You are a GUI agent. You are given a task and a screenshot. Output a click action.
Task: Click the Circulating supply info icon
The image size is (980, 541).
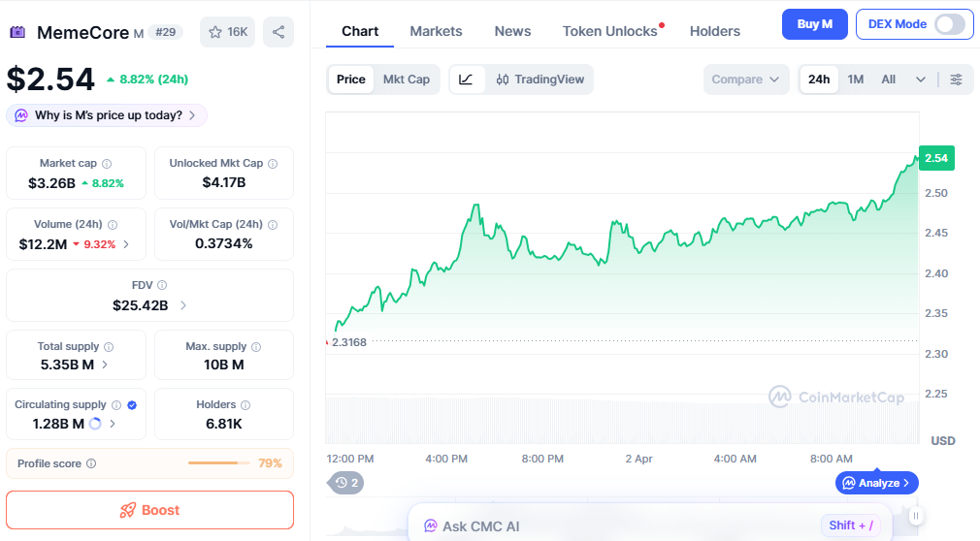116,405
